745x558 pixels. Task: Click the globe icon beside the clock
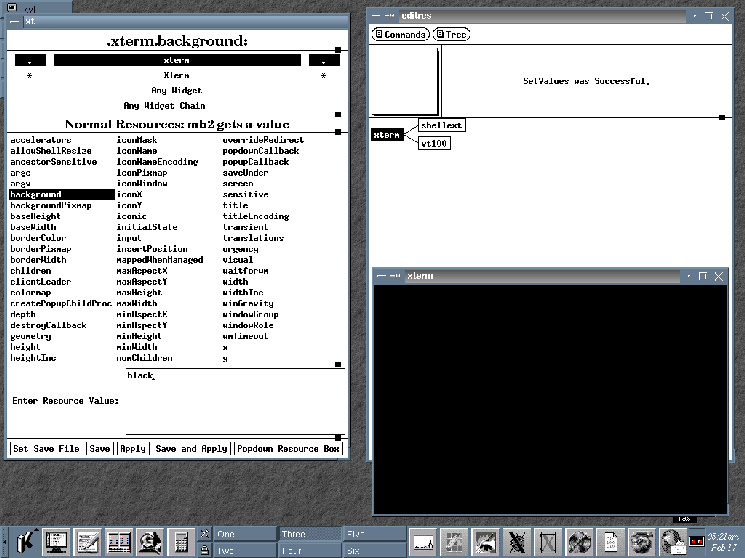(674, 541)
